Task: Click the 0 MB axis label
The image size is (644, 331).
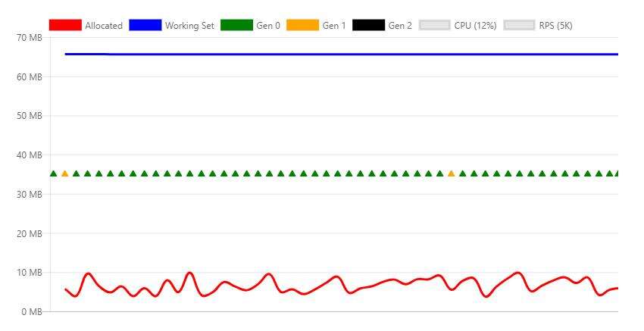Action: 31,312
